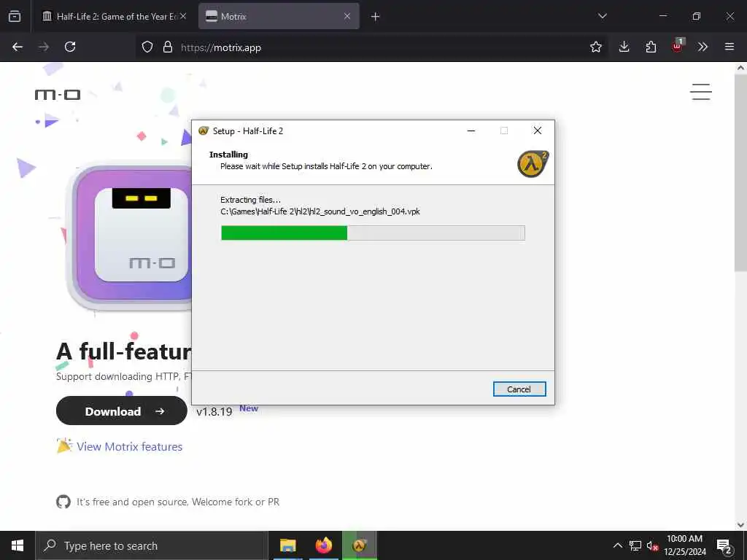Image resolution: width=747 pixels, height=560 pixels.
Task: Click the Half-Life 2 lambda logo in setup
Action: [533, 164]
